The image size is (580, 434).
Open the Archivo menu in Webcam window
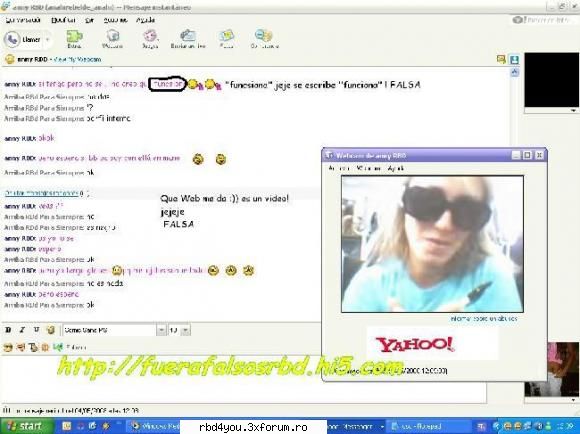coord(339,168)
